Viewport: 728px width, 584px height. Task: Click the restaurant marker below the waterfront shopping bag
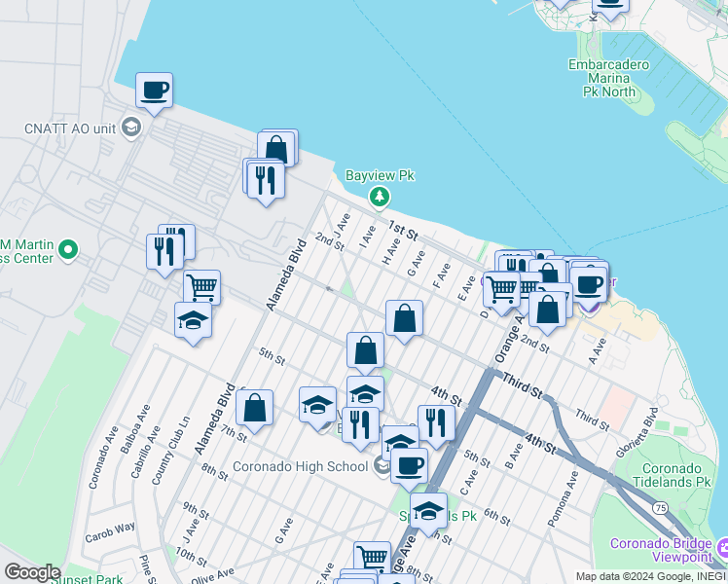coord(266,182)
